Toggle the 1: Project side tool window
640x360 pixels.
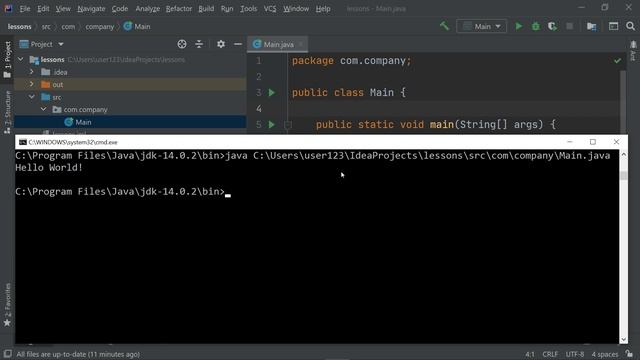(7, 60)
